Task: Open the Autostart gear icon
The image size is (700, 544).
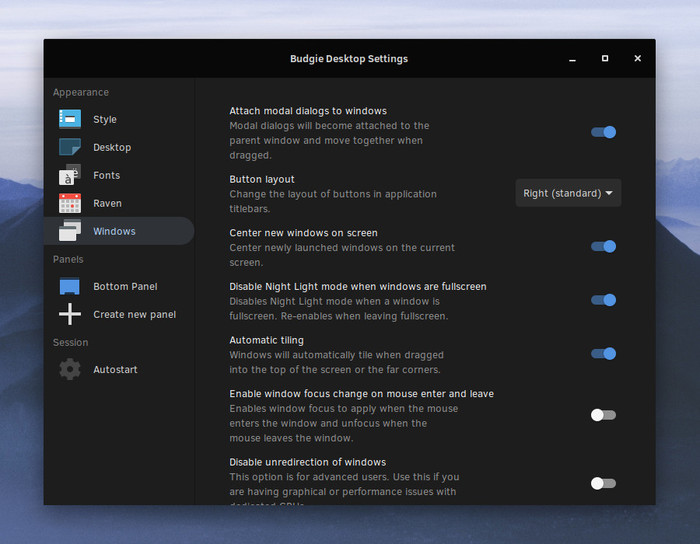Action: 70,369
